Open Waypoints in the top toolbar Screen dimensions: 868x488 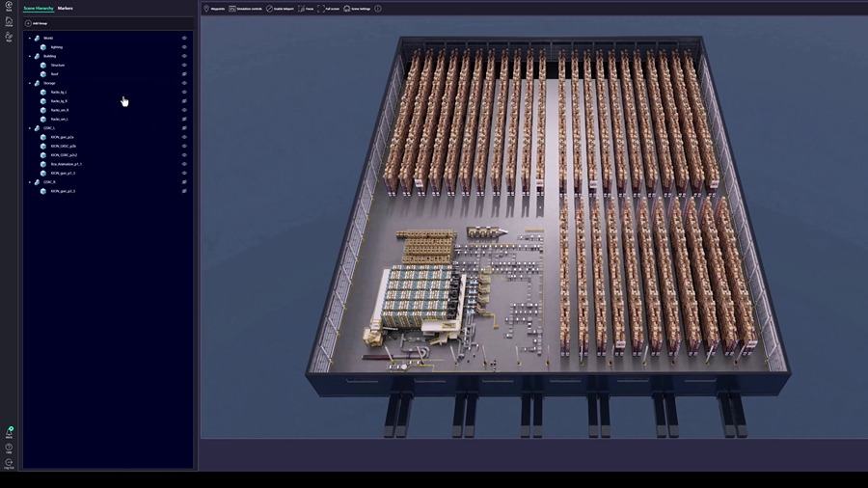(x=214, y=9)
